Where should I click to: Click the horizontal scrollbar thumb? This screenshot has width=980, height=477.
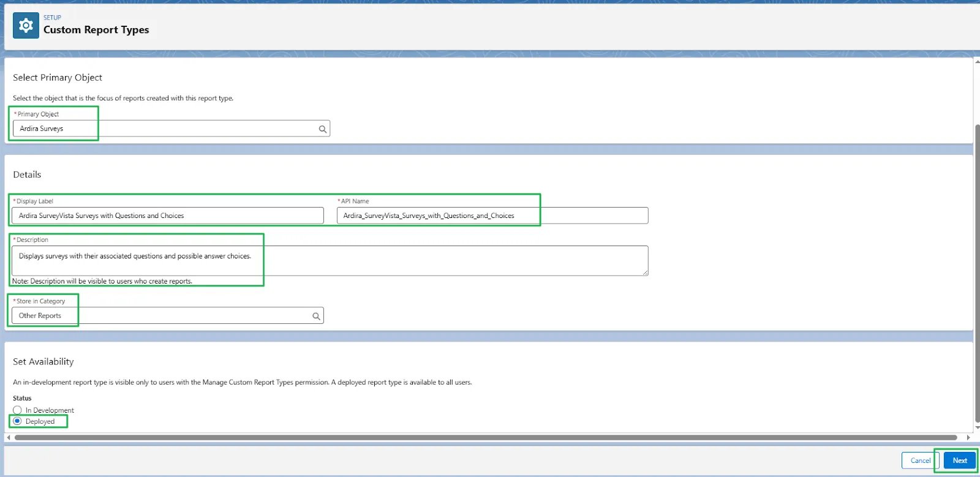click(486, 437)
